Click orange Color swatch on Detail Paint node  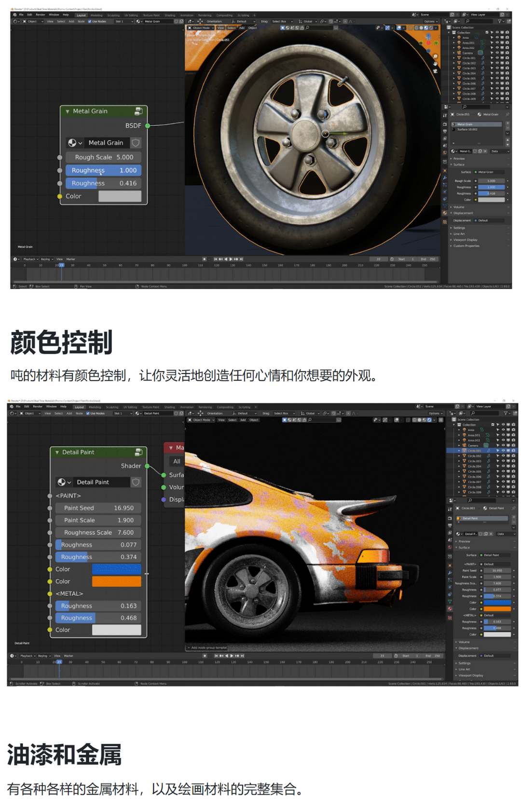point(117,581)
